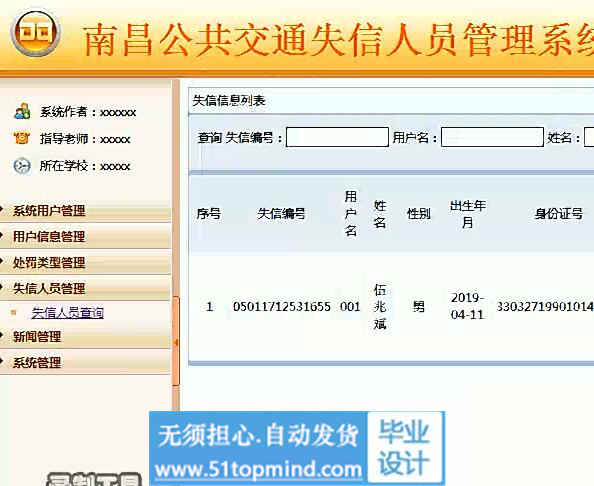Click the orange system logo icon

(x=35, y=32)
